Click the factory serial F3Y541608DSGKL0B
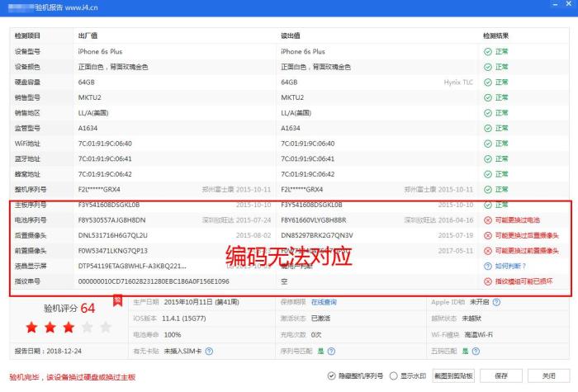The width and height of the screenshot is (578, 392). pos(109,205)
